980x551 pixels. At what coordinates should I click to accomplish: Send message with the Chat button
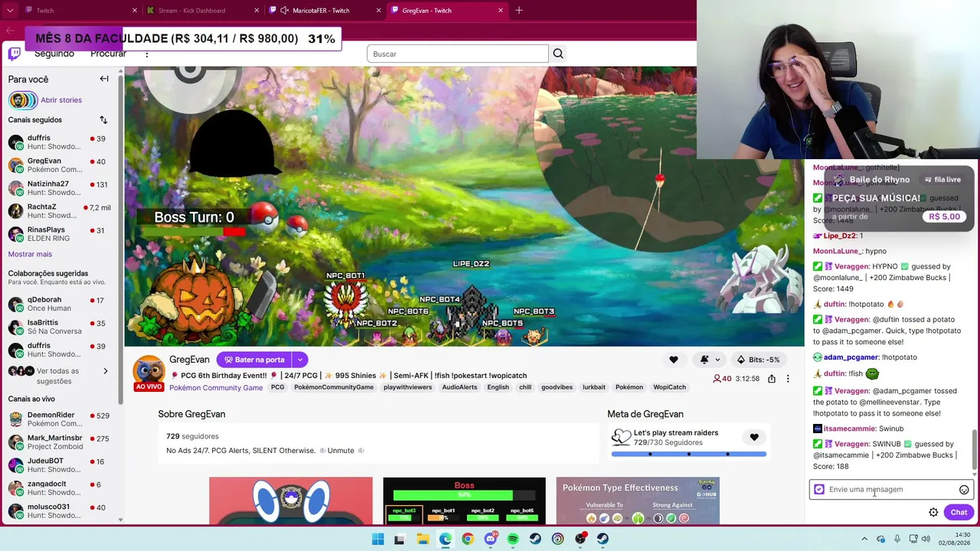click(959, 513)
